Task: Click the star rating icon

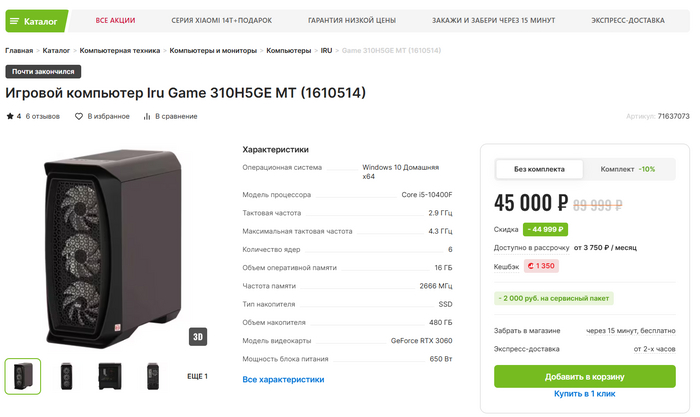Action: (x=10, y=116)
